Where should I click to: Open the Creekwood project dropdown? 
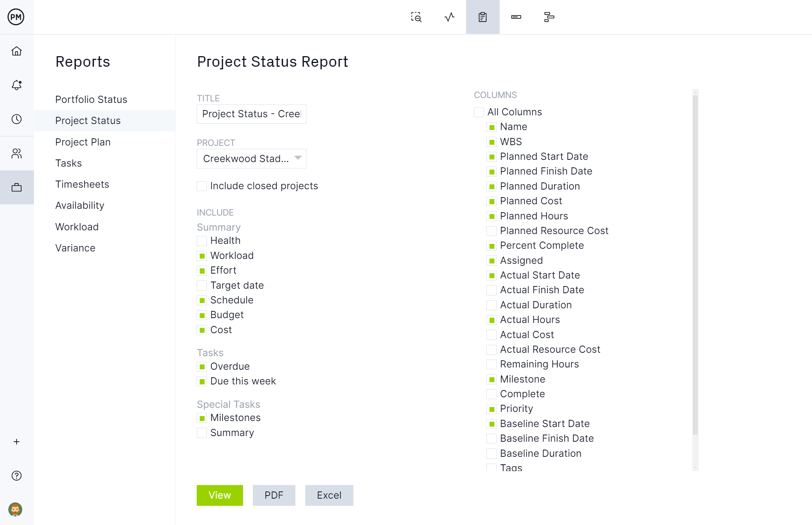[x=251, y=159]
